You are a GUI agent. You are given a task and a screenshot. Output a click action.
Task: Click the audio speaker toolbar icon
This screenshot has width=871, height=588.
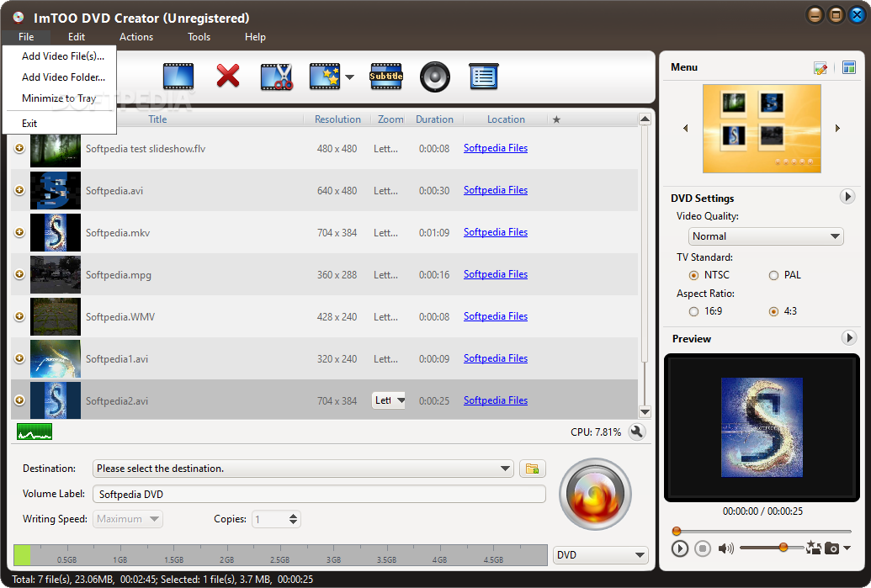tap(434, 77)
